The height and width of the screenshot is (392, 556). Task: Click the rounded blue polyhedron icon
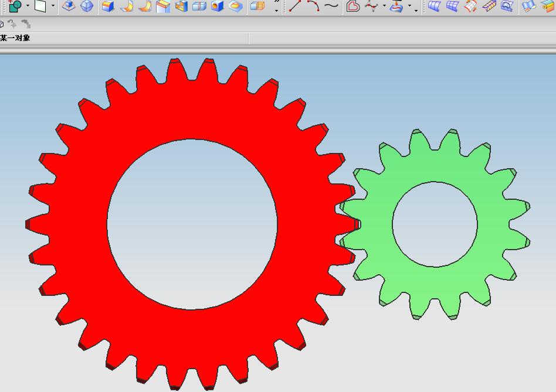(87, 6)
